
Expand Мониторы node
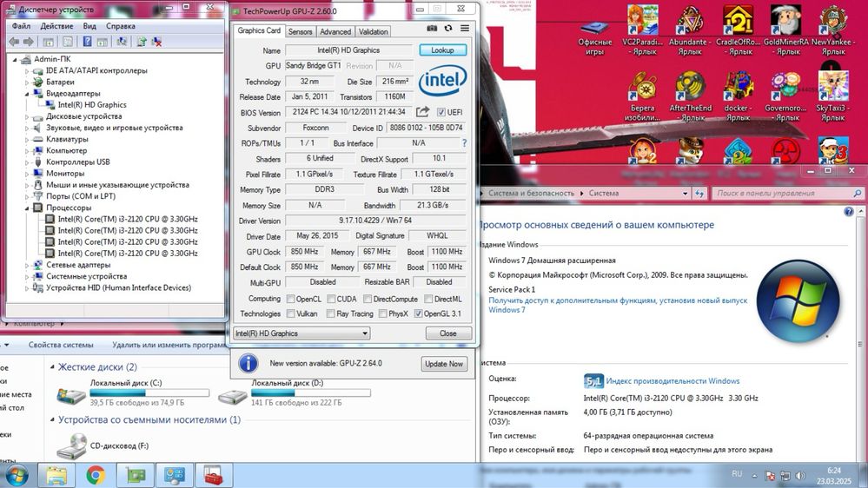pos(27,174)
